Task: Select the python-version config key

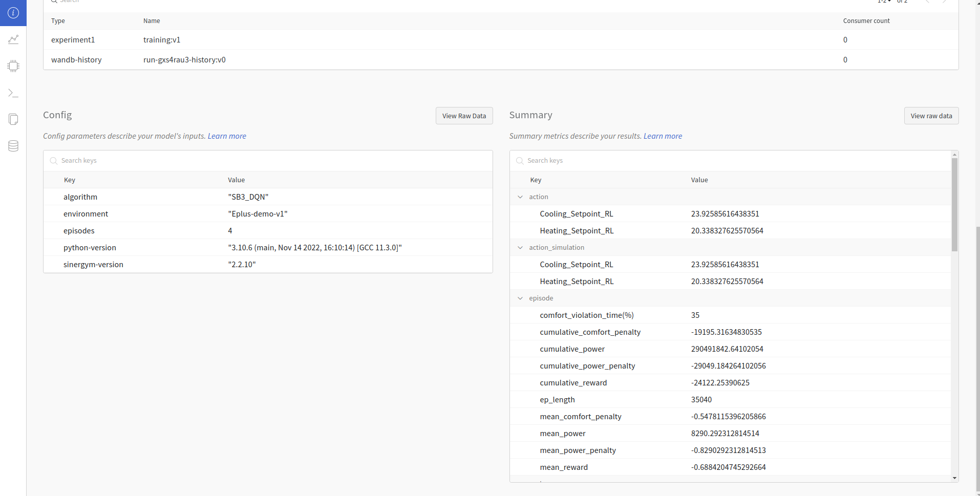Action: (x=90, y=248)
